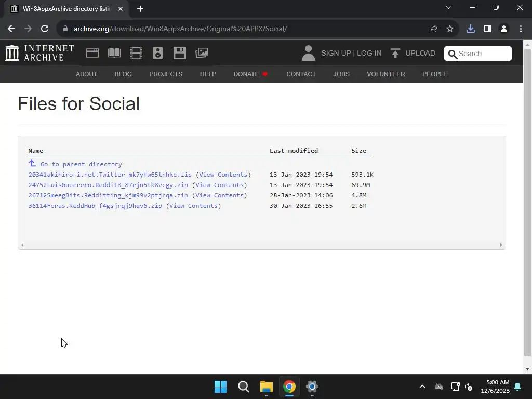The width and height of the screenshot is (532, 399).
Task: Go back with the browser back arrow
Action: [x=11, y=29]
